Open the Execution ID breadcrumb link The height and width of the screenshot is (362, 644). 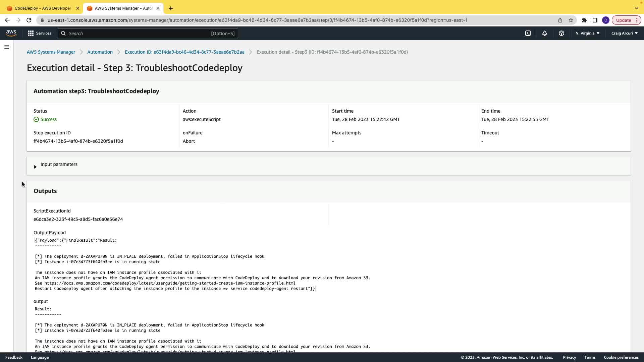[184, 52]
